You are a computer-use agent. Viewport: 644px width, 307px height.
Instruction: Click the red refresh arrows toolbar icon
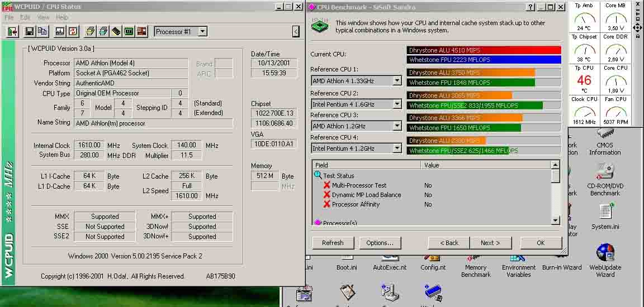(73, 31)
